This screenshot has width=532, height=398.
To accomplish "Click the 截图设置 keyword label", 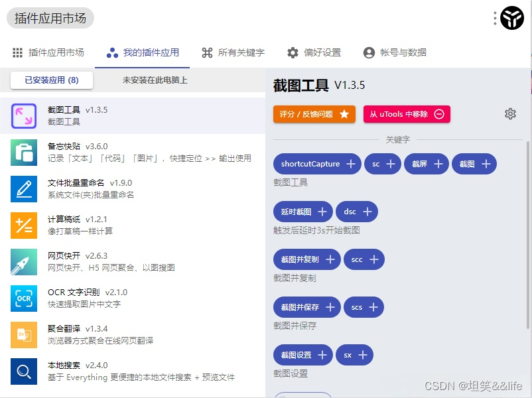I will tap(297, 355).
